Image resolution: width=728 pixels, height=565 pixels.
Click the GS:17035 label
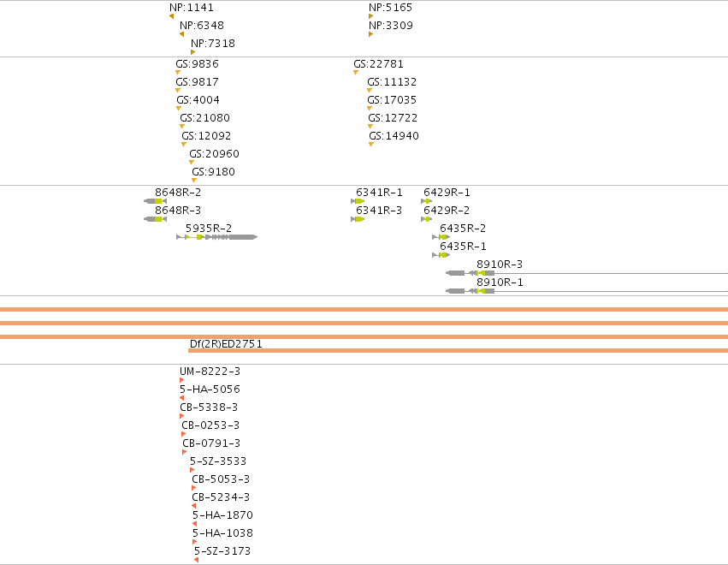(392, 100)
